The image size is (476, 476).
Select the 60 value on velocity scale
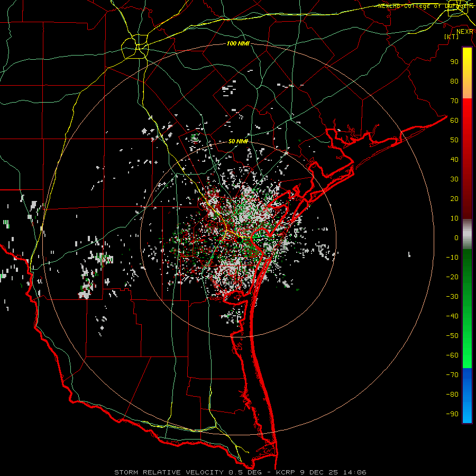click(454, 121)
